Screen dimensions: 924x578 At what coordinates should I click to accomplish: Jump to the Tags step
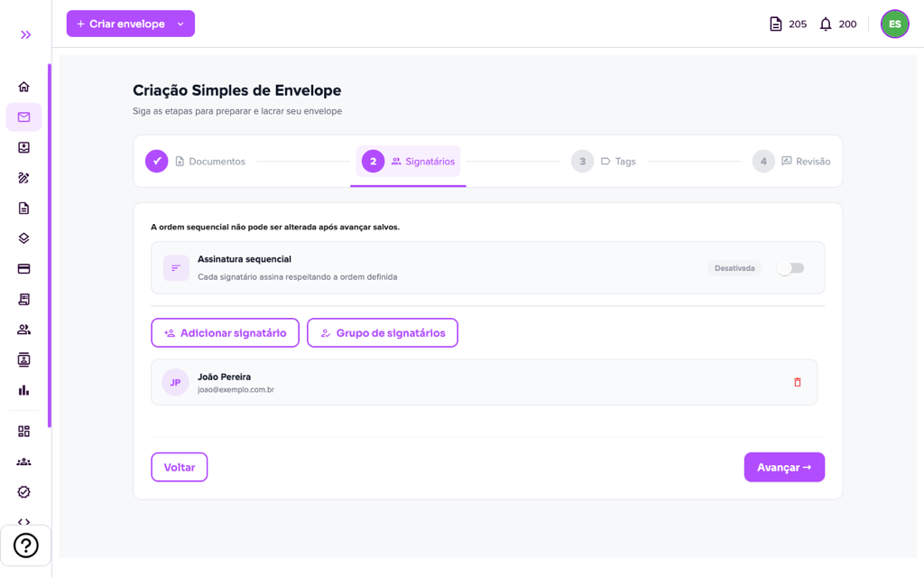click(x=604, y=162)
